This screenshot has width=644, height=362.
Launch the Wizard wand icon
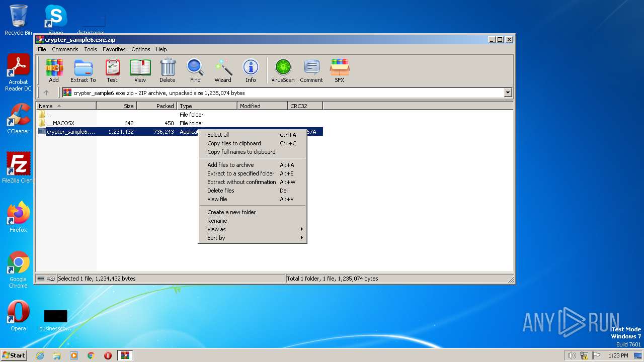tap(223, 70)
